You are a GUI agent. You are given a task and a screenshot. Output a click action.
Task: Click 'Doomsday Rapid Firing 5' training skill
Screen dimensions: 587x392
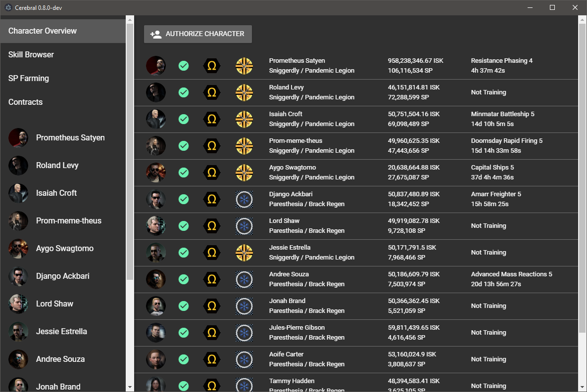[x=506, y=141]
